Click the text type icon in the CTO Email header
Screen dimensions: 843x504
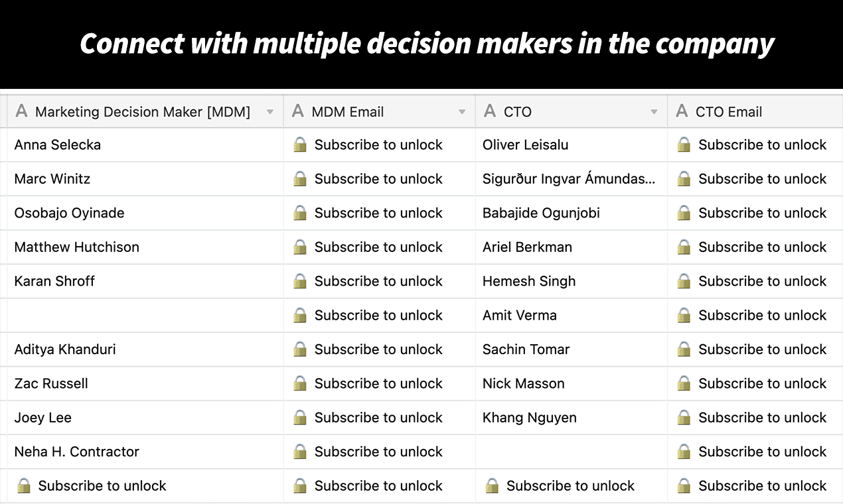(x=682, y=111)
